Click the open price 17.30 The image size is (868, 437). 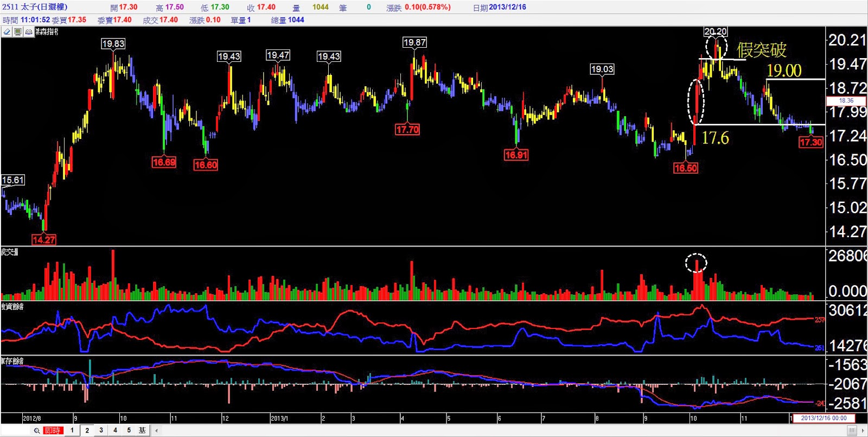coord(128,7)
